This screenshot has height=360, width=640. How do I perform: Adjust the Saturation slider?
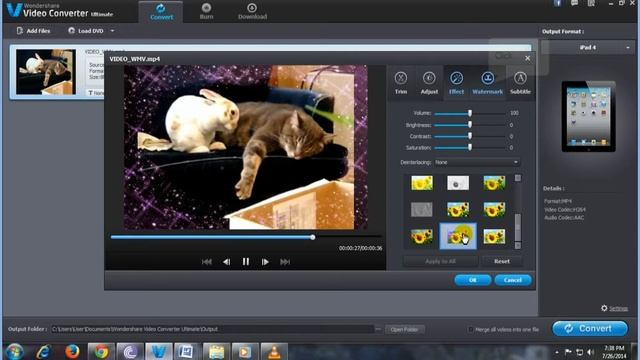[x=470, y=147]
